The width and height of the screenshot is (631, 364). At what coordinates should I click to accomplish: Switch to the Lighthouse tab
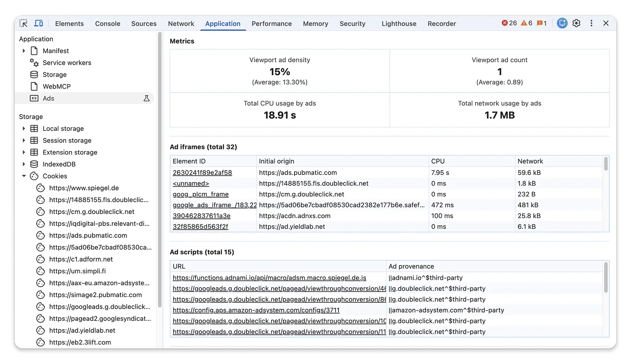point(399,24)
